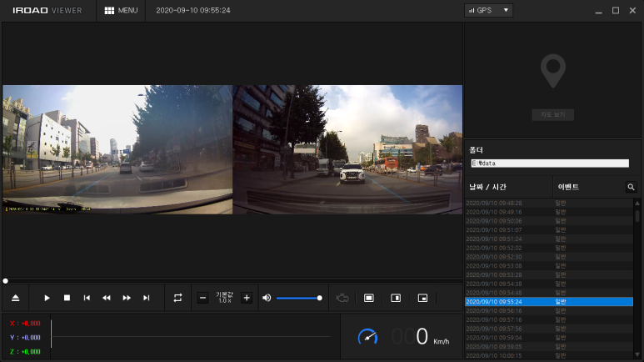This screenshot has width=644, height=362.
Task: Stop video with the square stop button
Action: 67,298
